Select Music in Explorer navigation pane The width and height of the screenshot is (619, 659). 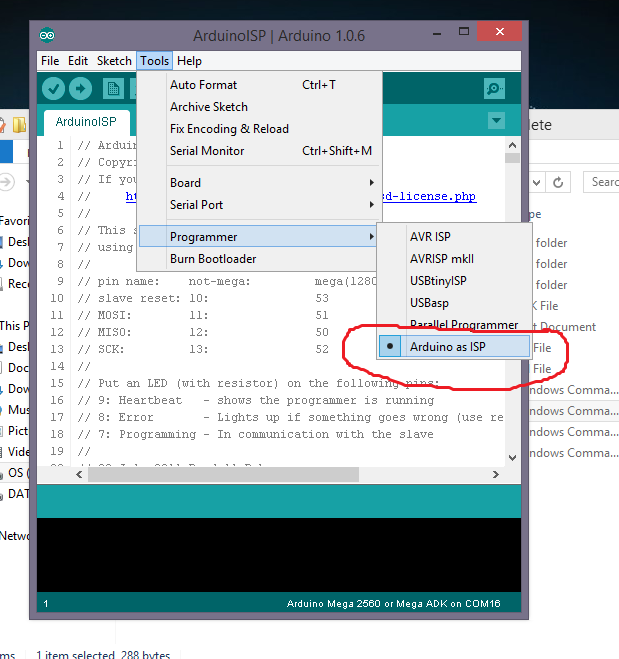(x=15, y=410)
